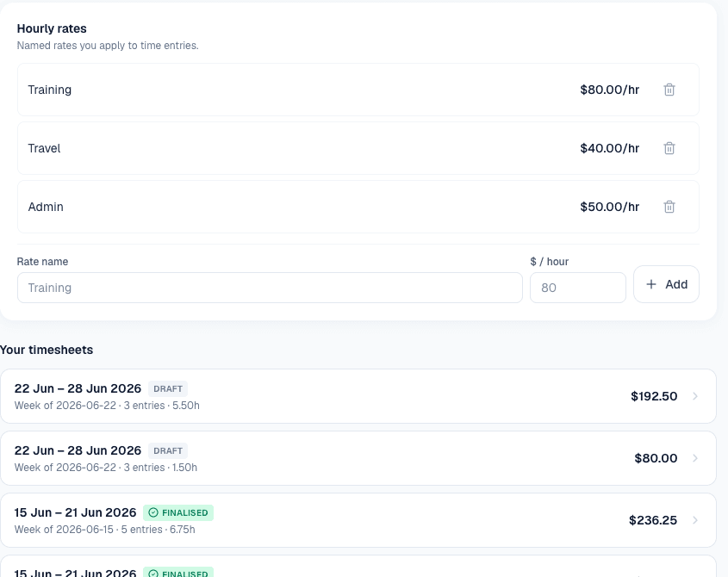The height and width of the screenshot is (577, 728).
Task: Delete the Training hourly rate
Action: (669, 90)
